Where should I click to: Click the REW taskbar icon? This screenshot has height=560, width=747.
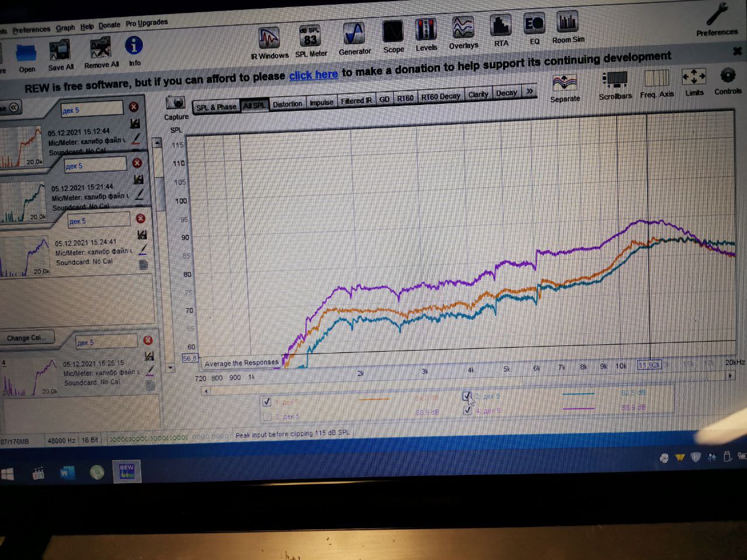[x=127, y=471]
